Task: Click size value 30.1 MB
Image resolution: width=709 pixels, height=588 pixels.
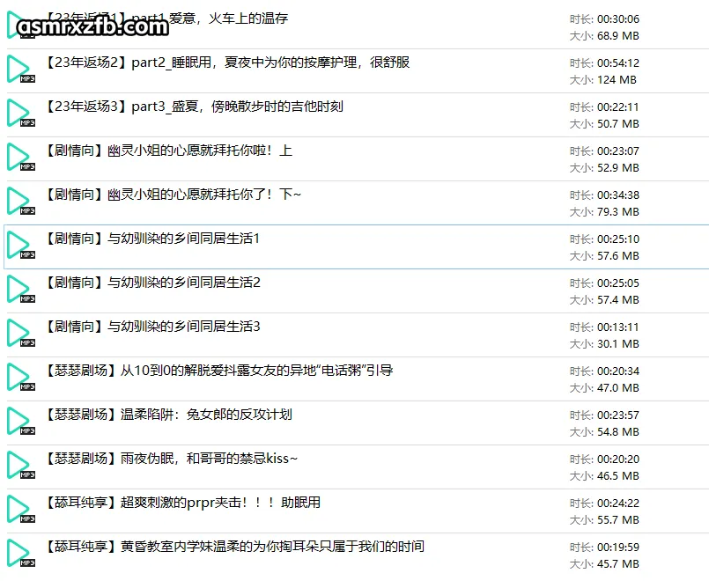Action: tap(618, 344)
